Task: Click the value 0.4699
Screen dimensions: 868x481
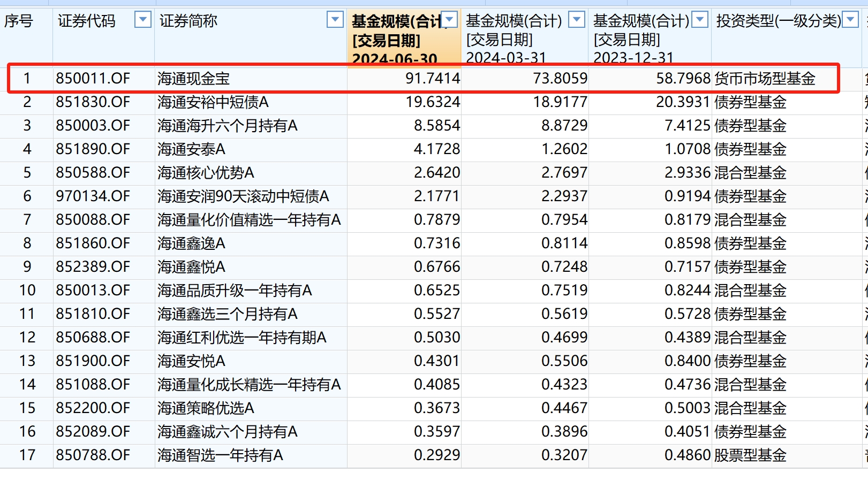Action: pyautogui.click(x=564, y=338)
